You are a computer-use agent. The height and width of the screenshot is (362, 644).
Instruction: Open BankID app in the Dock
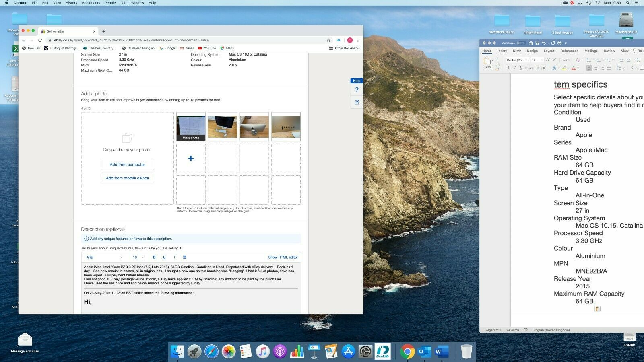point(382,352)
